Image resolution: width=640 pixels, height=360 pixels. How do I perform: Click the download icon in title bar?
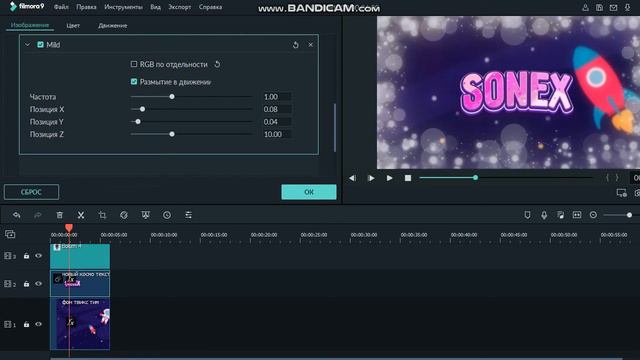click(x=627, y=7)
